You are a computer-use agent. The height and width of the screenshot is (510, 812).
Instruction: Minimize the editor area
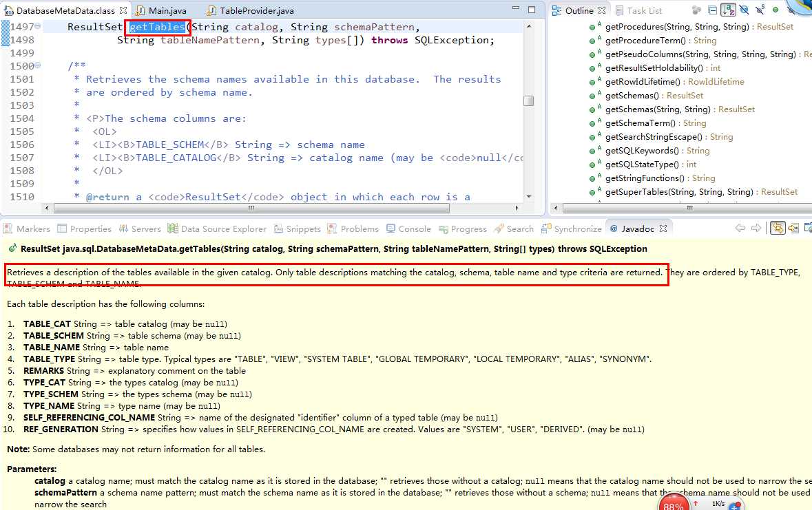pos(515,8)
